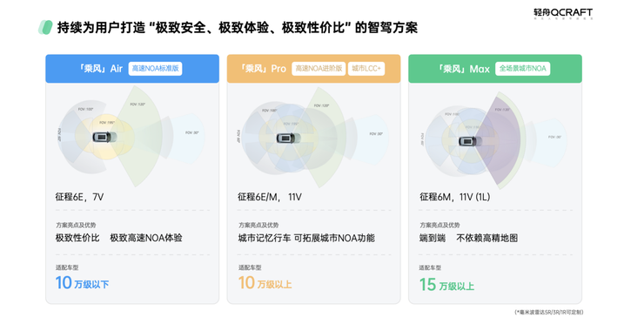This screenshot has width=644, height=331.
Task: Click 方案亮点及优势 heading in the Max card
Action: coord(439,225)
